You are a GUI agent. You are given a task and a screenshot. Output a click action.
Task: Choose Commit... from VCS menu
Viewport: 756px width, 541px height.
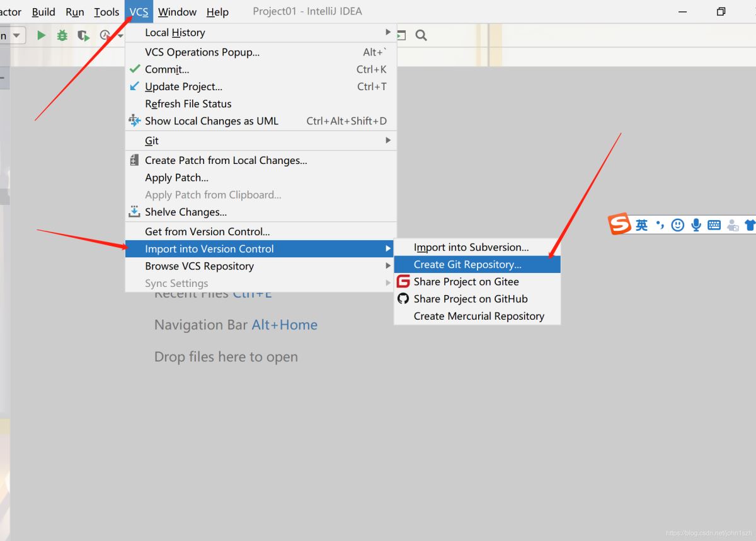pyautogui.click(x=261, y=69)
